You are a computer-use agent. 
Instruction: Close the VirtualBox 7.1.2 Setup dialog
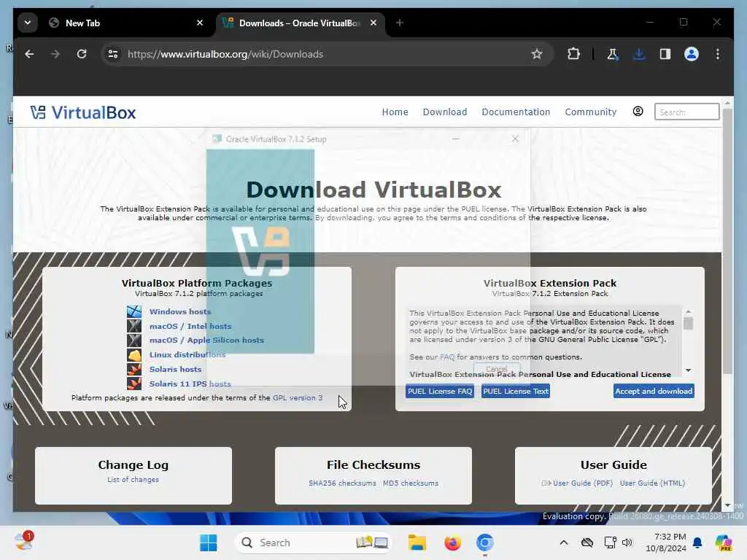515,139
